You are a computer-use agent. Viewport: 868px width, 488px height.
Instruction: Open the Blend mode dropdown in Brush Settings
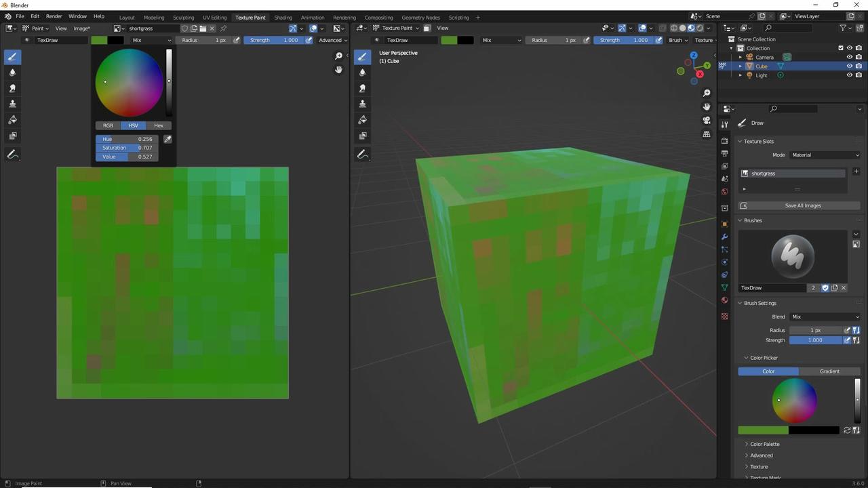(824, 317)
